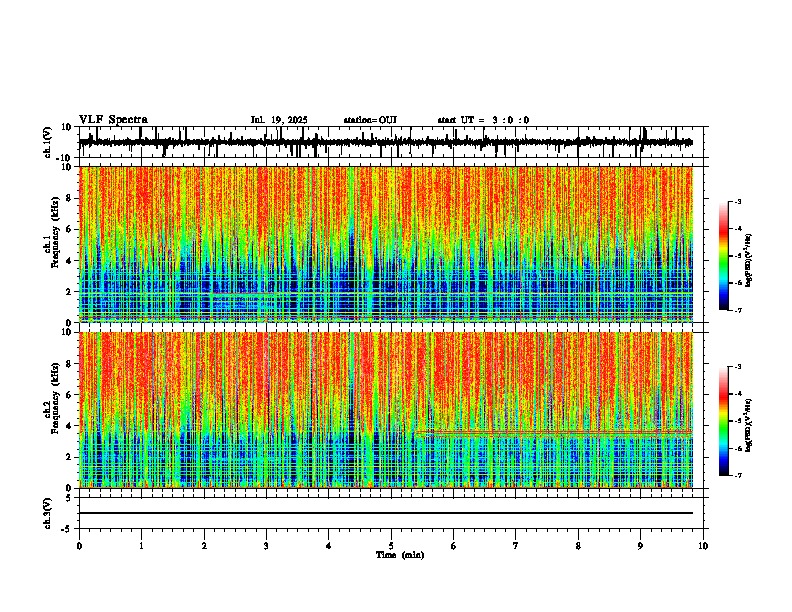Click the -10 tick on ch.1(V) axis
This screenshot has width=792, height=612.
pyautogui.click(x=65, y=158)
